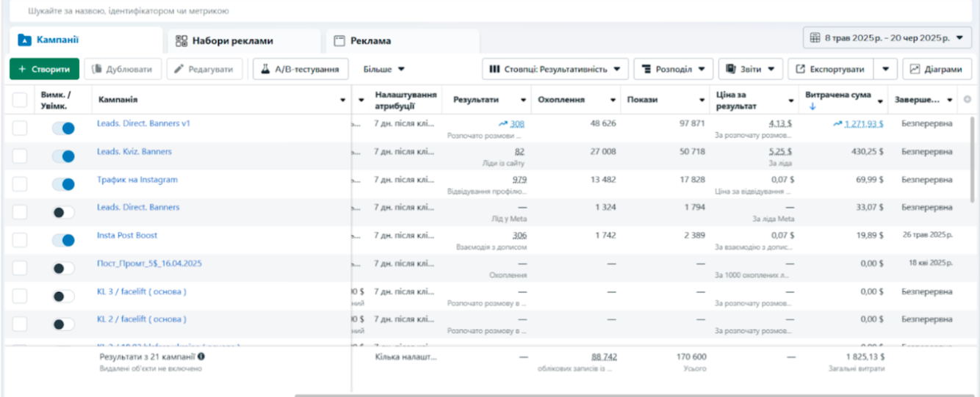Open the Стовпці: Результативність dropdown
The width and height of the screenshot is (980, 397).
555,69
